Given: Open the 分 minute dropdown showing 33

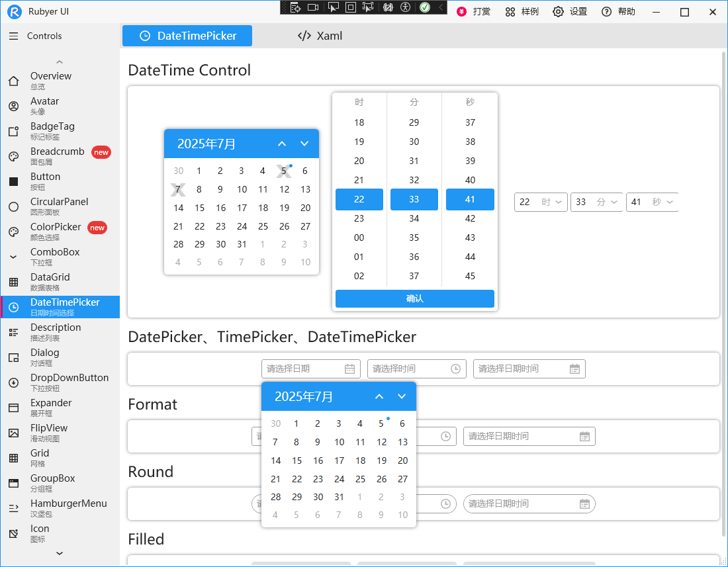Looking at the screenshot, I should tap(596, 202).
